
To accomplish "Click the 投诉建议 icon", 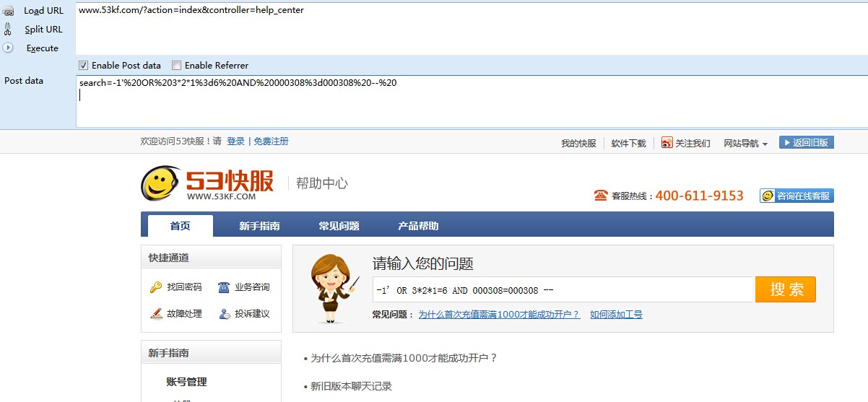I will point(224,313).
